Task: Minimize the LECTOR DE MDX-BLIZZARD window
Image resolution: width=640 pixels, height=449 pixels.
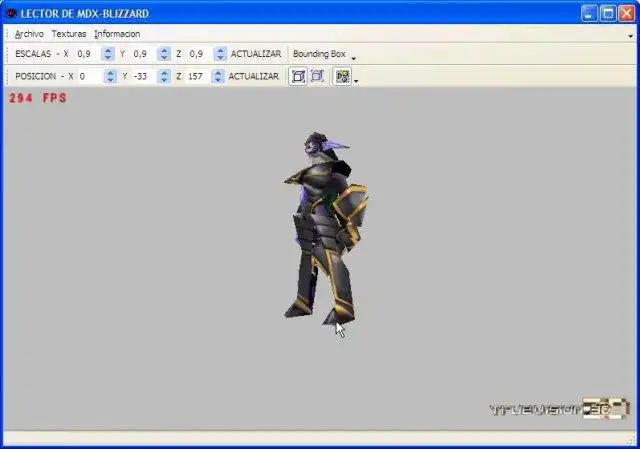Action: [588, 13]
